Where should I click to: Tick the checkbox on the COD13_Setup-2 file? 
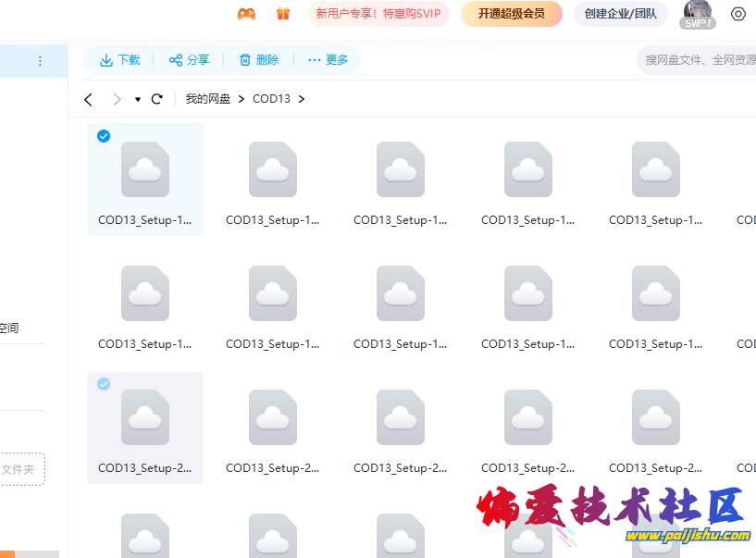(x=104, y=384)
